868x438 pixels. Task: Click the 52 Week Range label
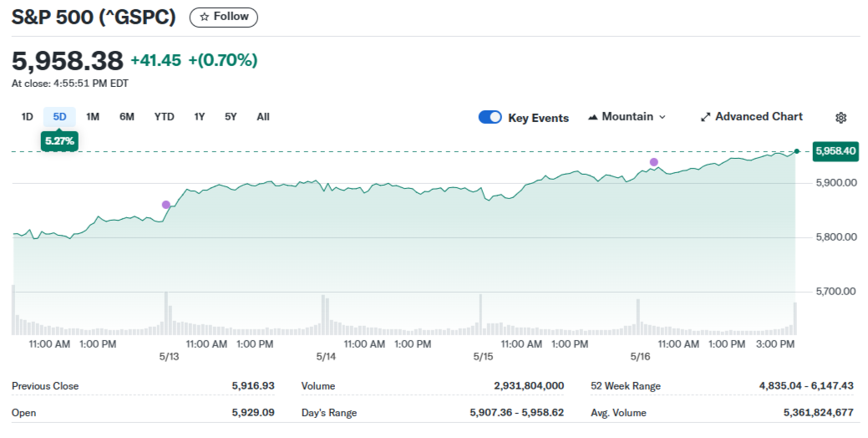coord(626,386)
